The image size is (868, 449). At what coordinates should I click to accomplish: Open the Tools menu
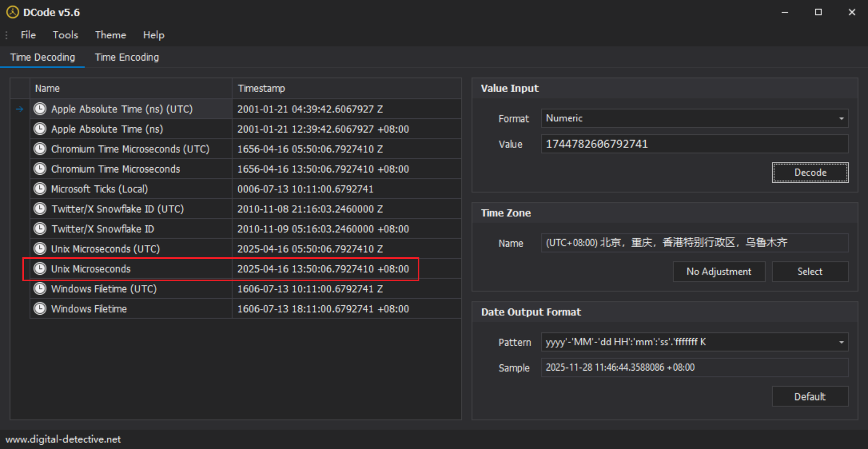pos(65,35)
